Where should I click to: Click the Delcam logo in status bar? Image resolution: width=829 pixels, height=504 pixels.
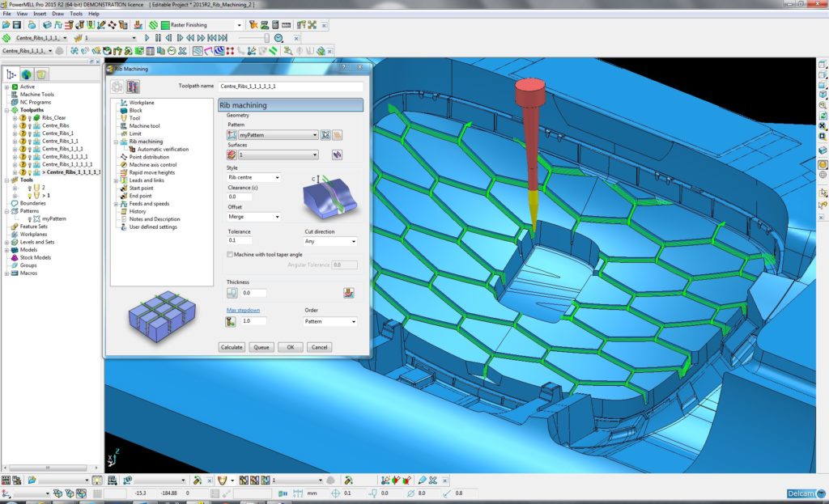[x=806, y=493]
